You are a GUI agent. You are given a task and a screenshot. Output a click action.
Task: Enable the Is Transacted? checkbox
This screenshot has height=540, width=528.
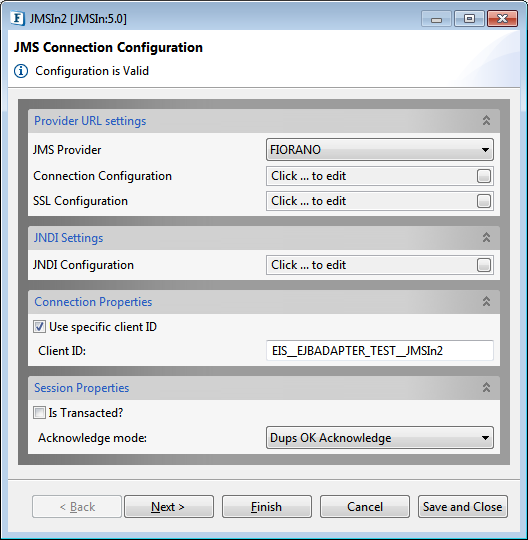(39, 413)
